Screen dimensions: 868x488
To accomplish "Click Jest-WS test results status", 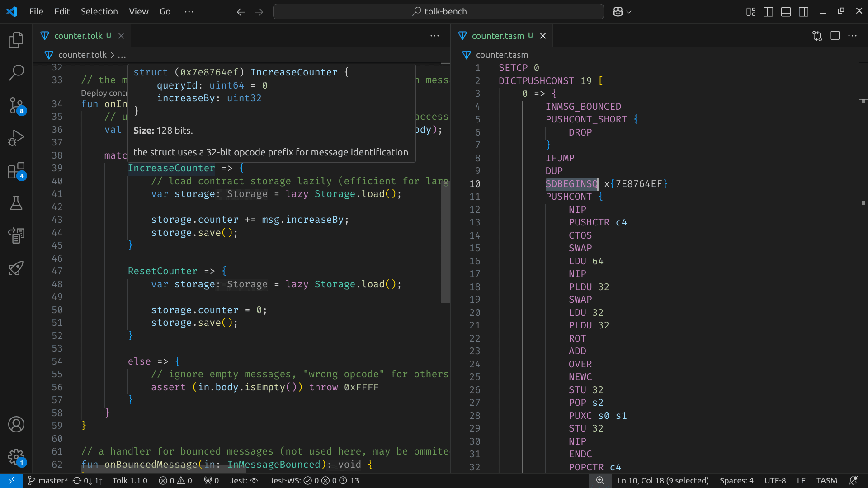I will point(314,481).
